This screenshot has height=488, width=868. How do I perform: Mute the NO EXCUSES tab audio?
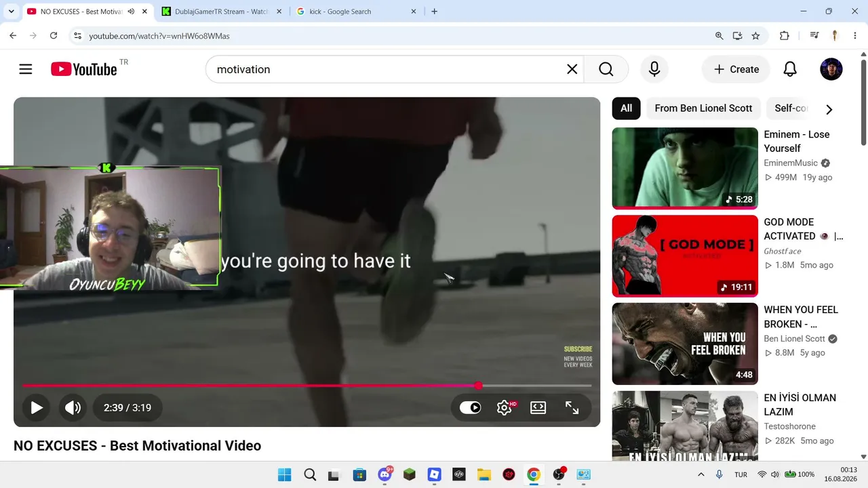[x=131, y=12]
